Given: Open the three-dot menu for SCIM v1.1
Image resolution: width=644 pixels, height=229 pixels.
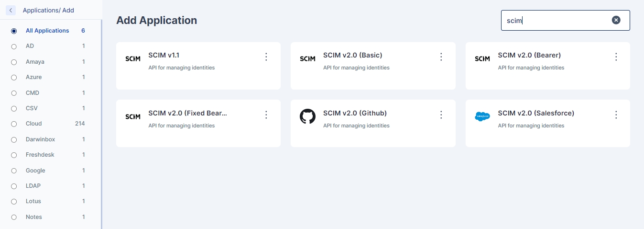Looking at the screenshot, I should (x=266, y=57).
